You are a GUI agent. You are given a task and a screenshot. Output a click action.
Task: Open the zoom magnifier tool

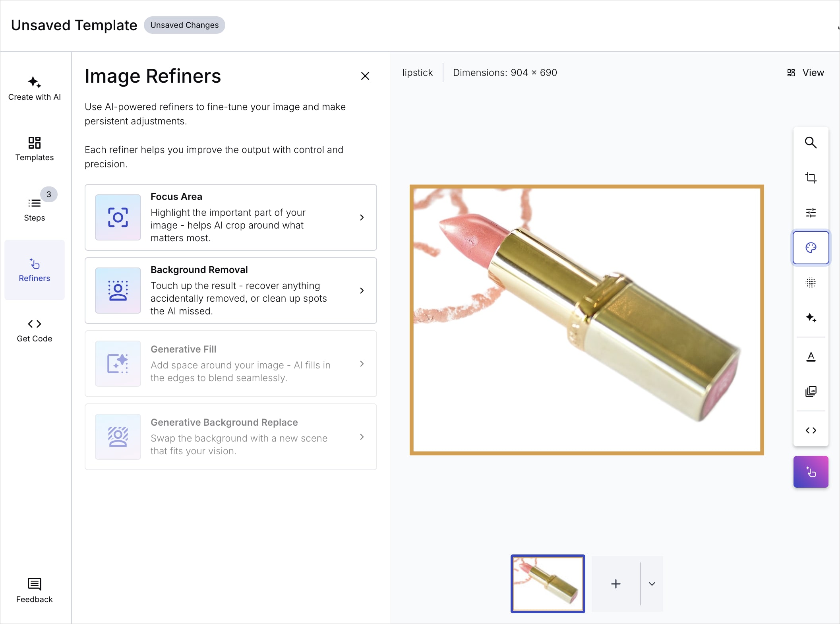[x=811, y=143]
